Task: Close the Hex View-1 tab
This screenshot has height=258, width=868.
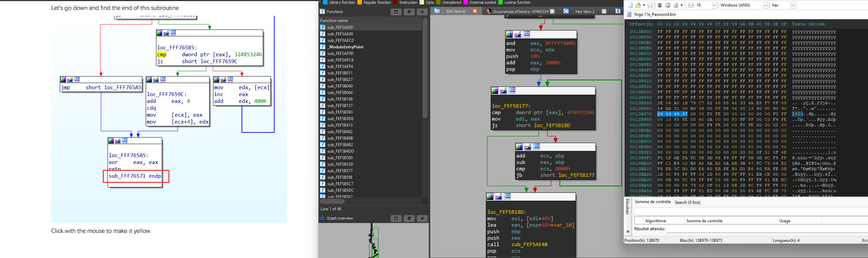Action: pyautogui.click(x=604, y=11)
